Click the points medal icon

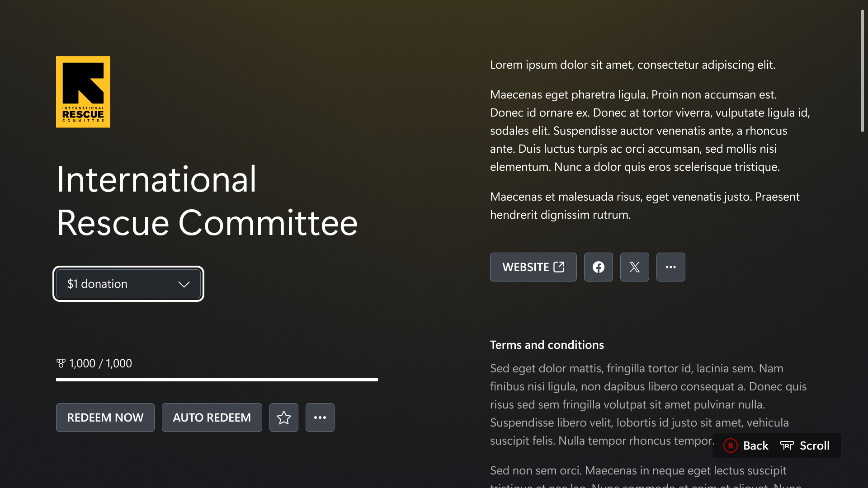coord(61,363)
